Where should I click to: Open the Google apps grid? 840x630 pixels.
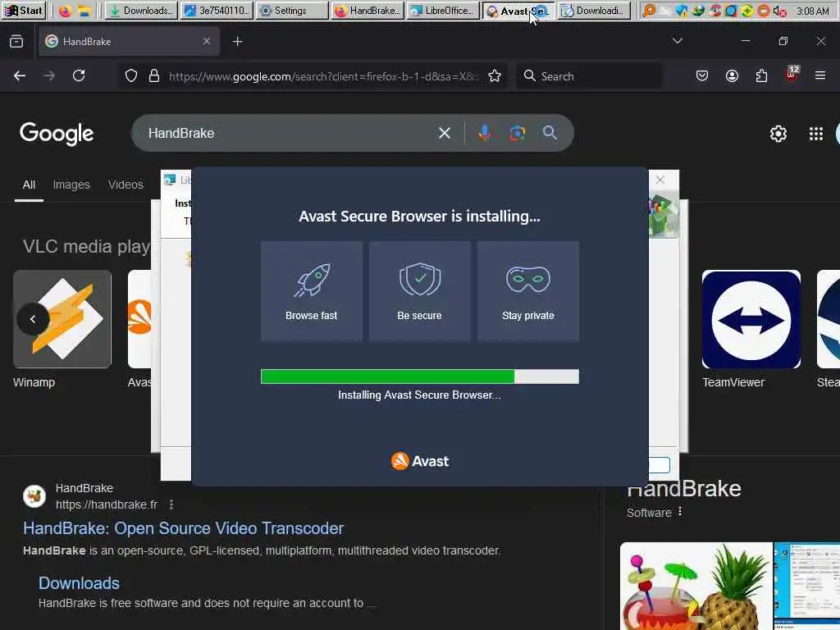816,134
